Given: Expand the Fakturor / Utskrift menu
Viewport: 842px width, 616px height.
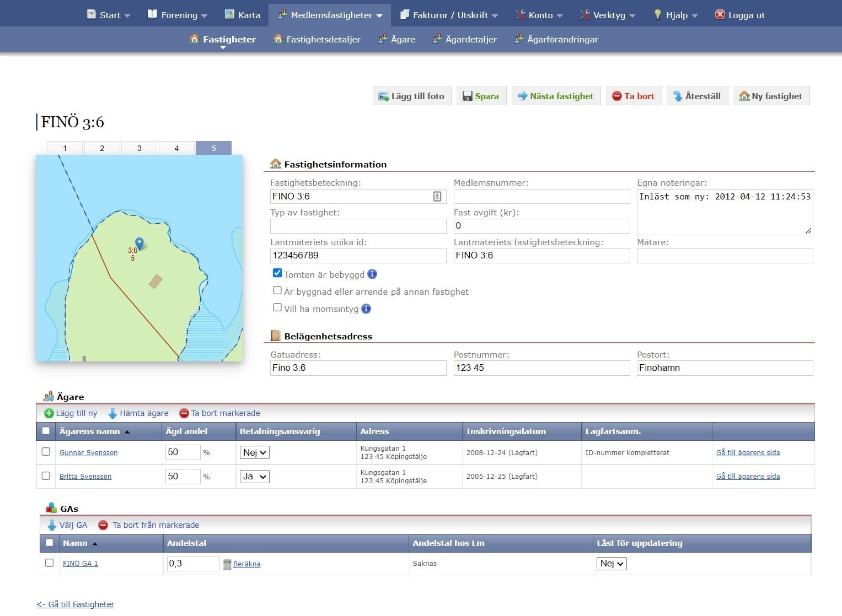Looking at the screenshot, I should click(x=449, y=15).
